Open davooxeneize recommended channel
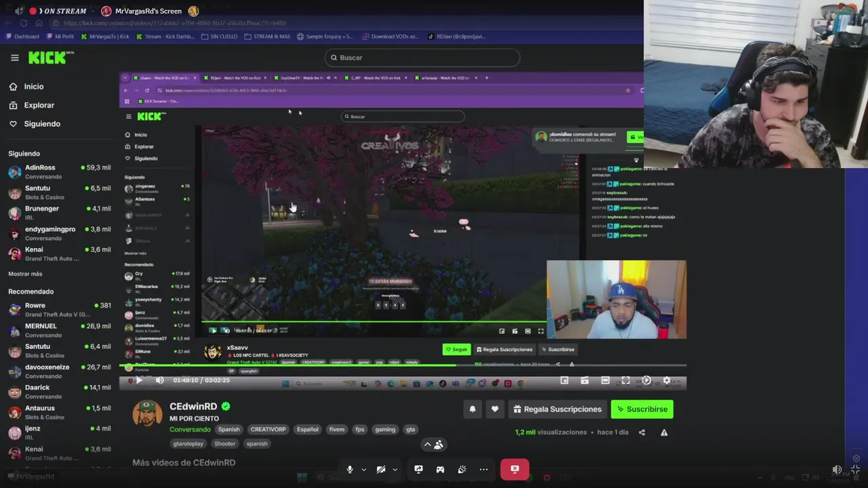868x488 pixels. click(59, 371)
